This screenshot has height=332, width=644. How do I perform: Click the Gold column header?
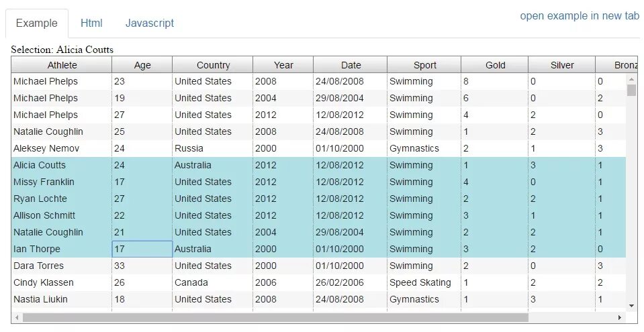click(495, 65)
